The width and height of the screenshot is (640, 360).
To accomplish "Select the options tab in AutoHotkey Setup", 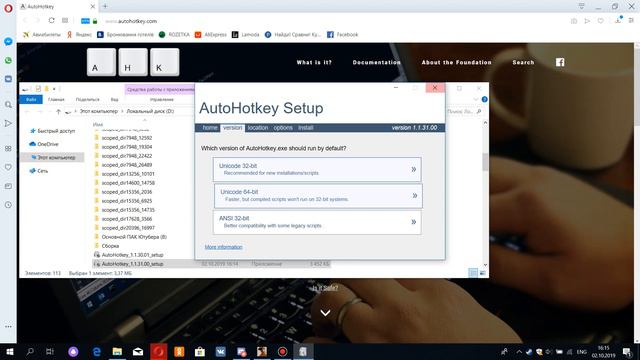I will (283, 128).
